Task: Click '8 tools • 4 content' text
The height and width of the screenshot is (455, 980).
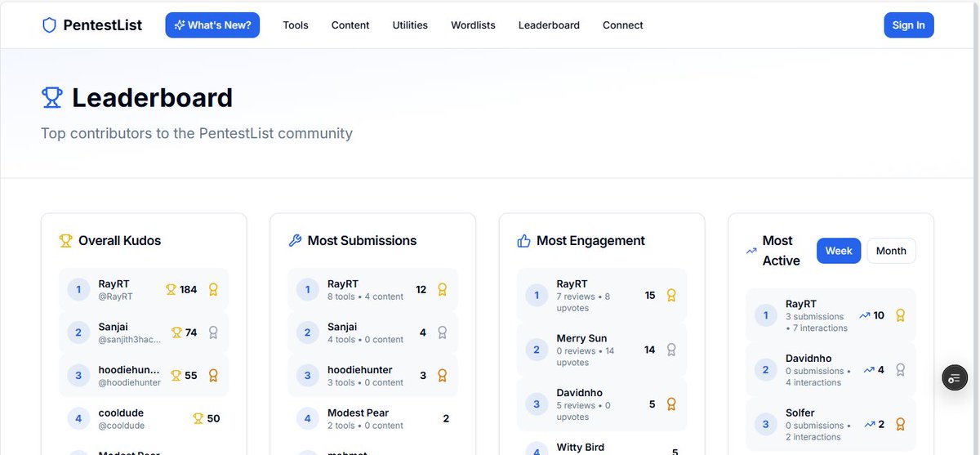Action: 365,297
